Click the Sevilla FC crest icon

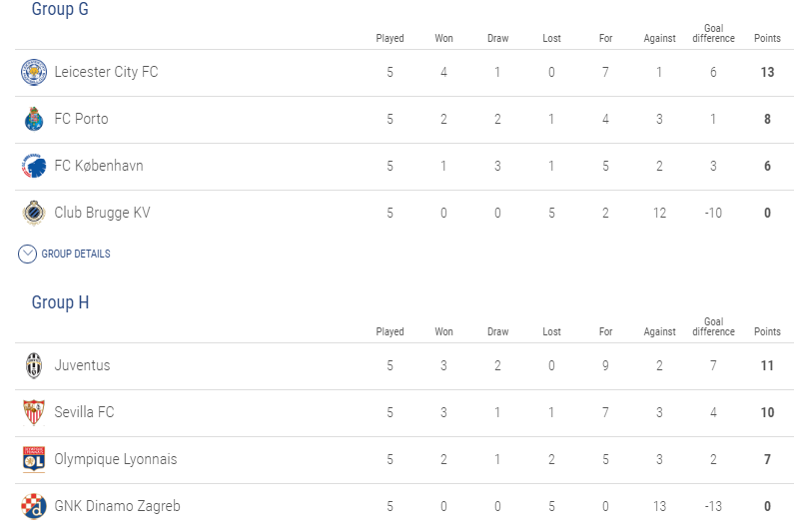(x=34, y=412)
